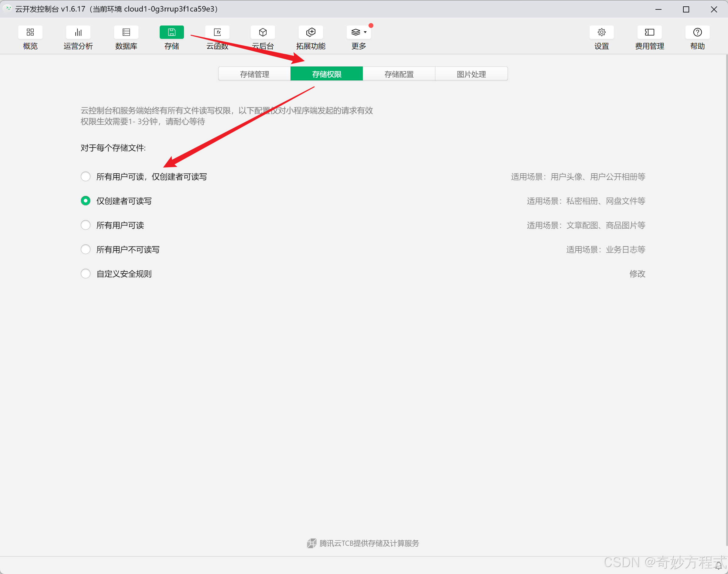Choose 自定义安全规则 radio option
Image resolution: width=728 pixels, height=574 pixels.
[x=86, y=273]
